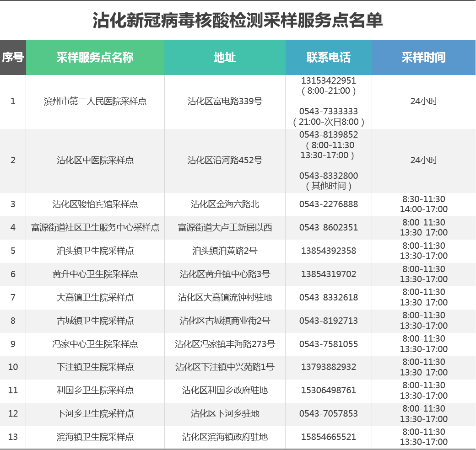Viewport: 476px width, 450px height.
Task: Select the address 沾化区富电路339号
Action: [225, 102]
